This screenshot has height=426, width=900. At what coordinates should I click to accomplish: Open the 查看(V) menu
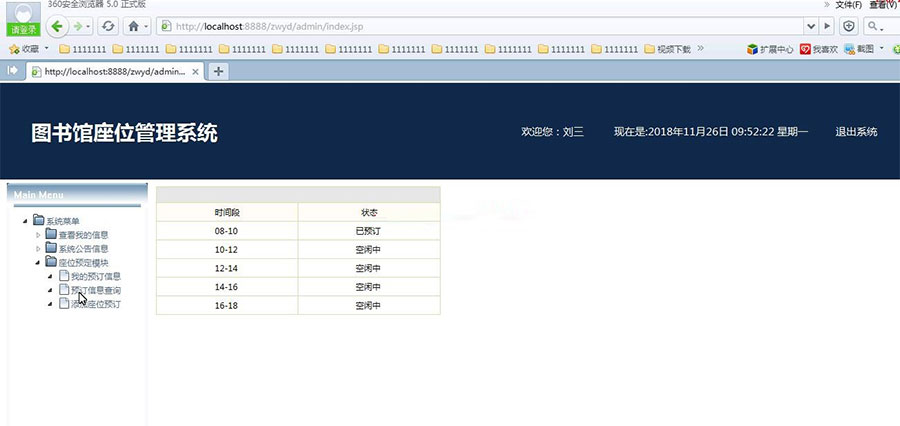tap(883, 5)
